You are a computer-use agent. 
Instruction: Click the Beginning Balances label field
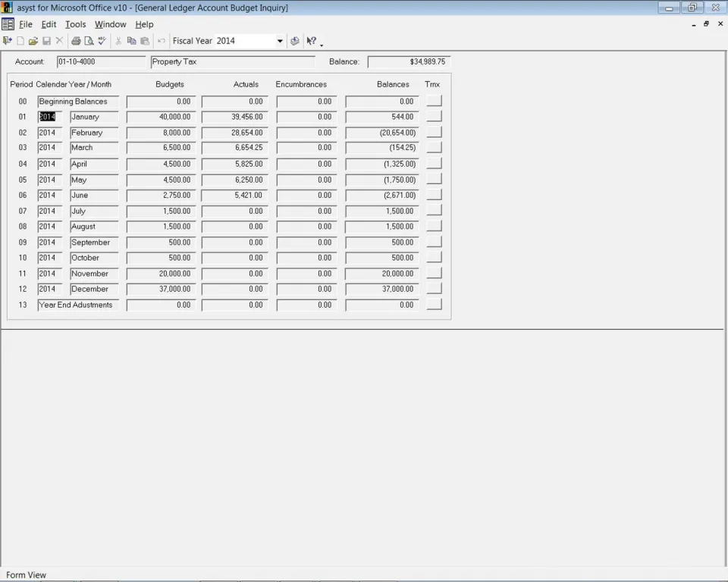pyautogui.click(x=78, y=102)
